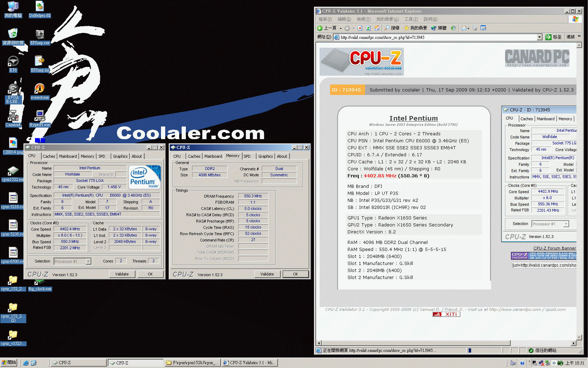Click the IE vertical scrollbar down arrow

tap(579, 338)
